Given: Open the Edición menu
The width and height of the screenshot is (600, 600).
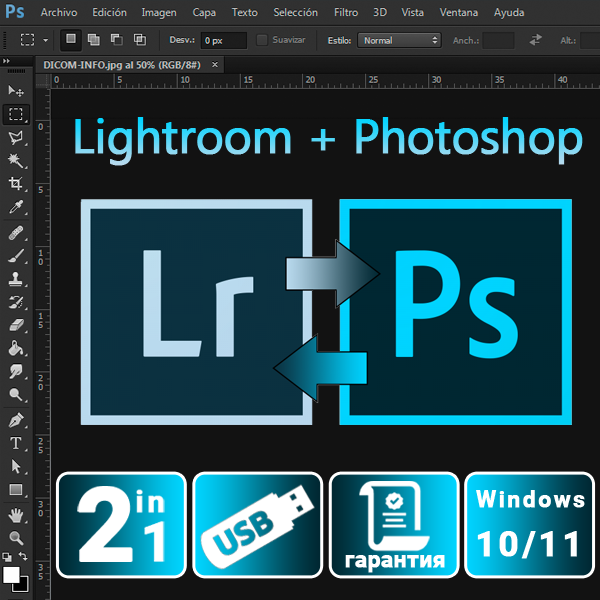Looking at the screenshot, I should (109, 13).
